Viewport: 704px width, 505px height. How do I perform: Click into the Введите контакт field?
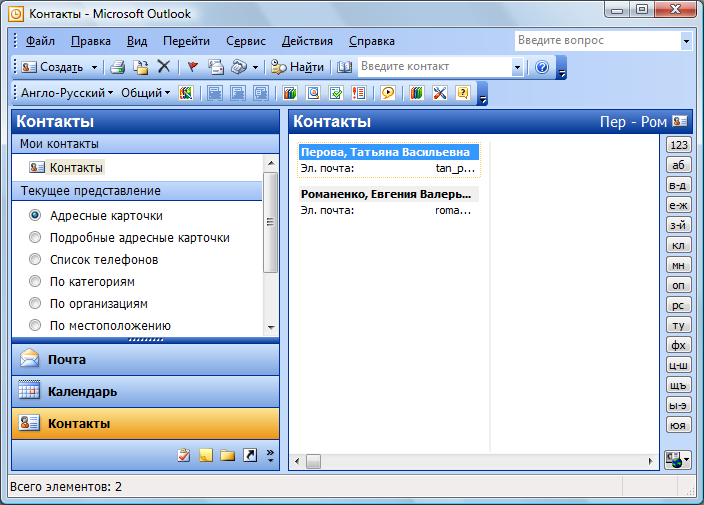(x=435, y=67)
